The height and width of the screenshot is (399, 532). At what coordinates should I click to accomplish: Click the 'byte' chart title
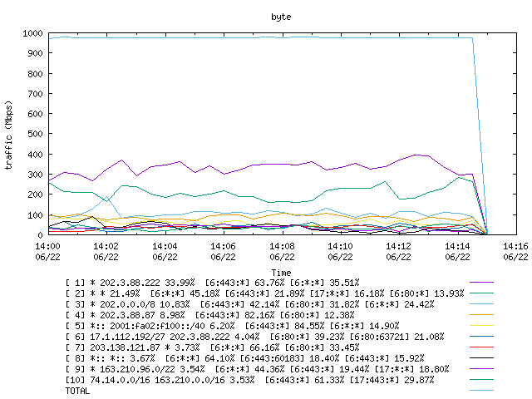click(281, 17)
